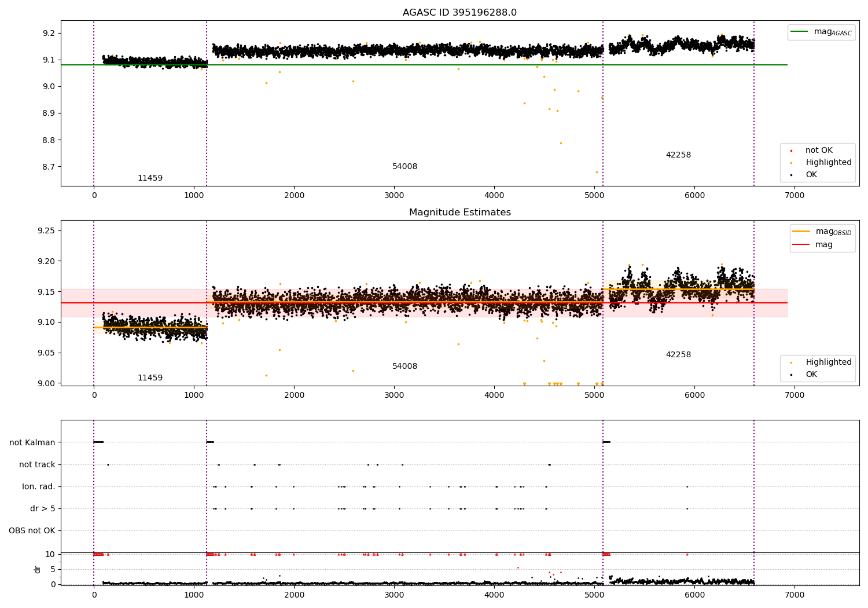Image resolution: width=868 pixels, height=608 pixels.
Task: Click the 9.15 y-axis tick label
Action: pyautogui.click(x=46, y=292)
